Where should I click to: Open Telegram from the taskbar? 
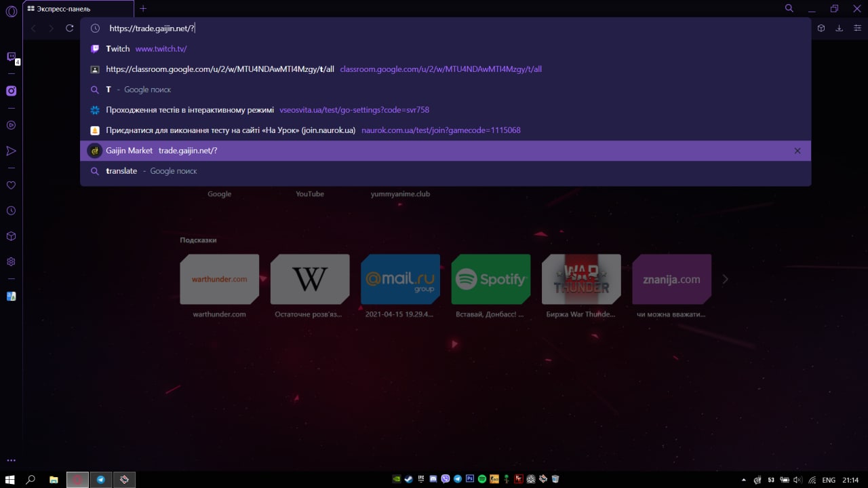(x=101, y=479)
